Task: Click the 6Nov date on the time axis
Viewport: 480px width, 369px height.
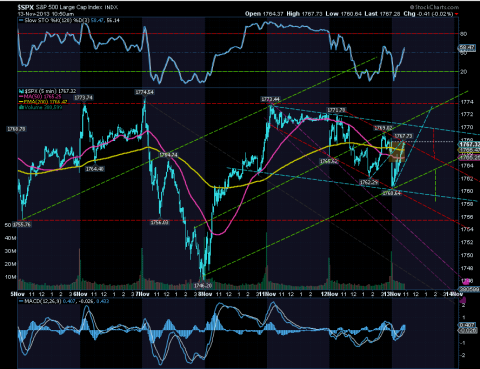Action: 80,294
